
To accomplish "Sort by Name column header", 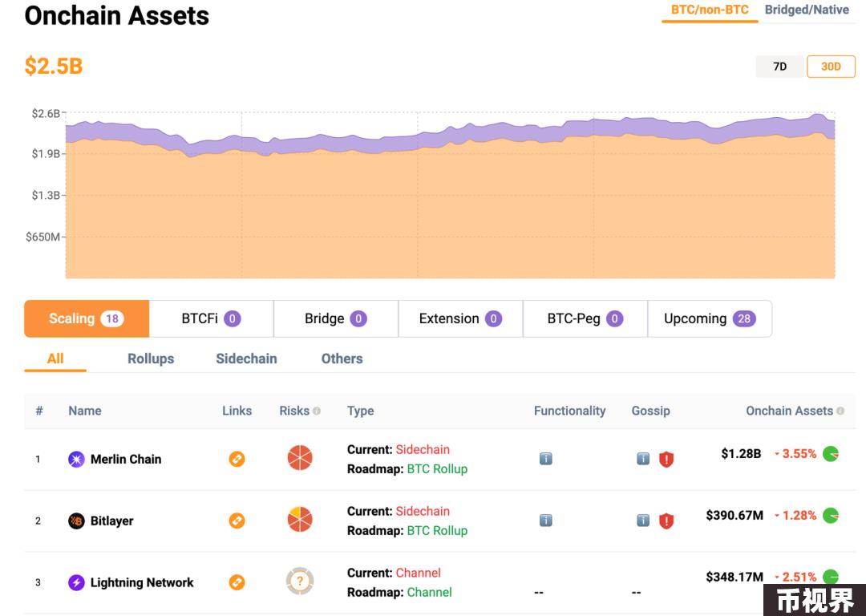I will tap(85, 411).
